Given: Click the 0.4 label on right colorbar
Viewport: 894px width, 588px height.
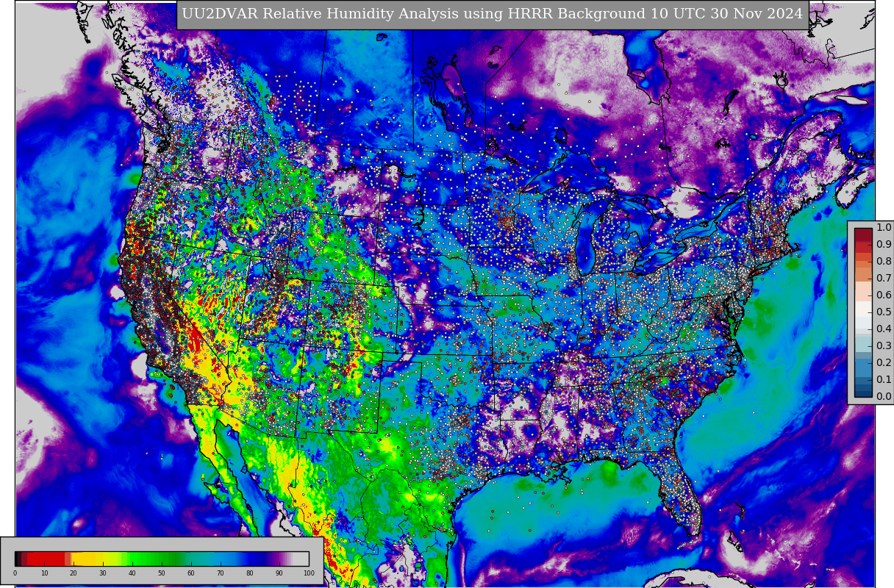Looking at the screenshot, I should pyautogui.click(x=884, y=329).
